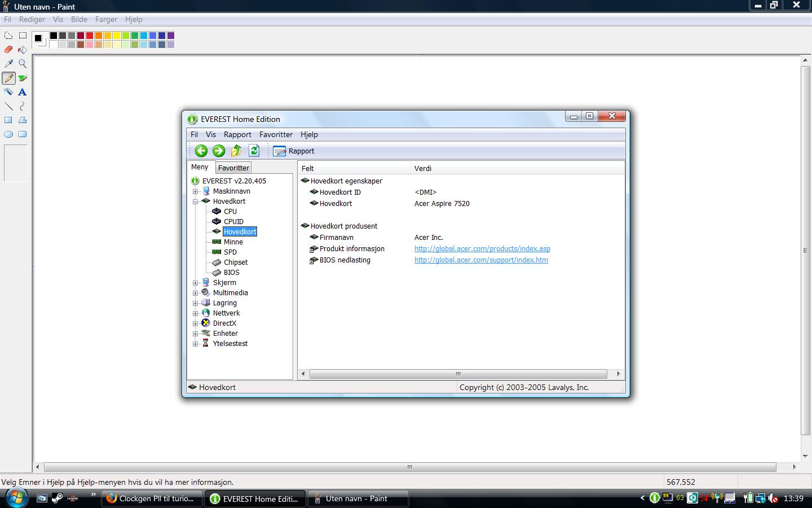This screenshot has height=508, width=812.
Task: Select the straight Line tool
Action: [8, 106]
